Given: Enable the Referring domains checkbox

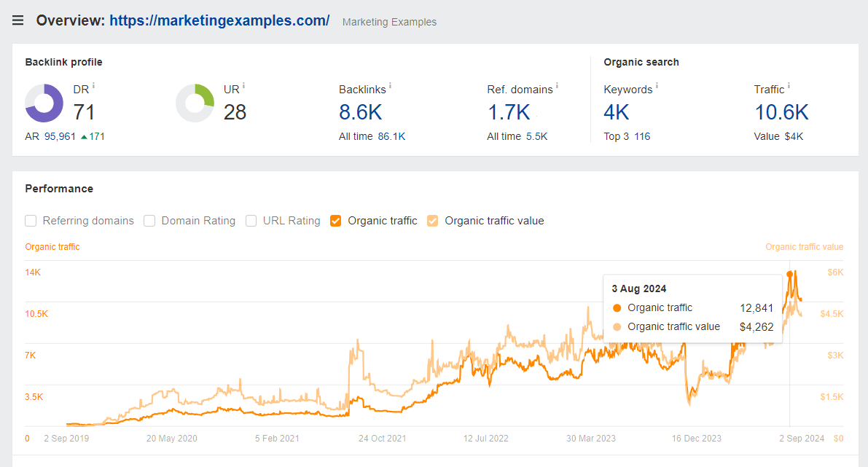Looking at the screenshot, I should click(31, 220).
